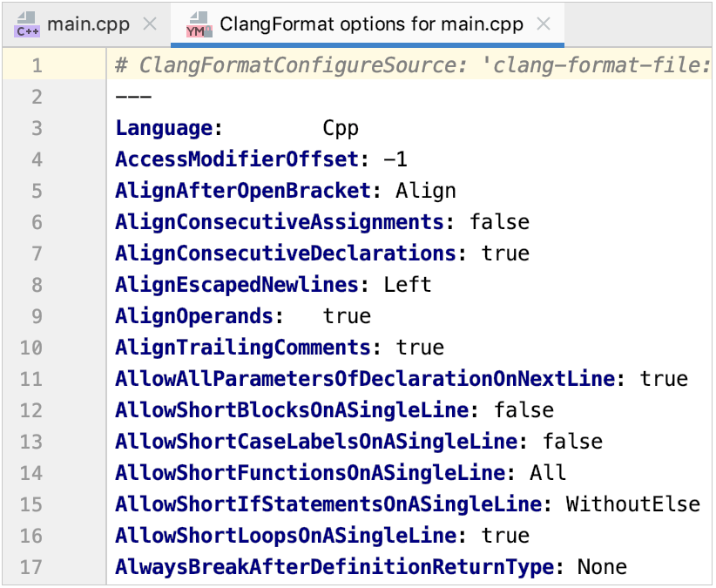
Task: Click line number 1 in the gutter
Action: (x=35, y=64)
